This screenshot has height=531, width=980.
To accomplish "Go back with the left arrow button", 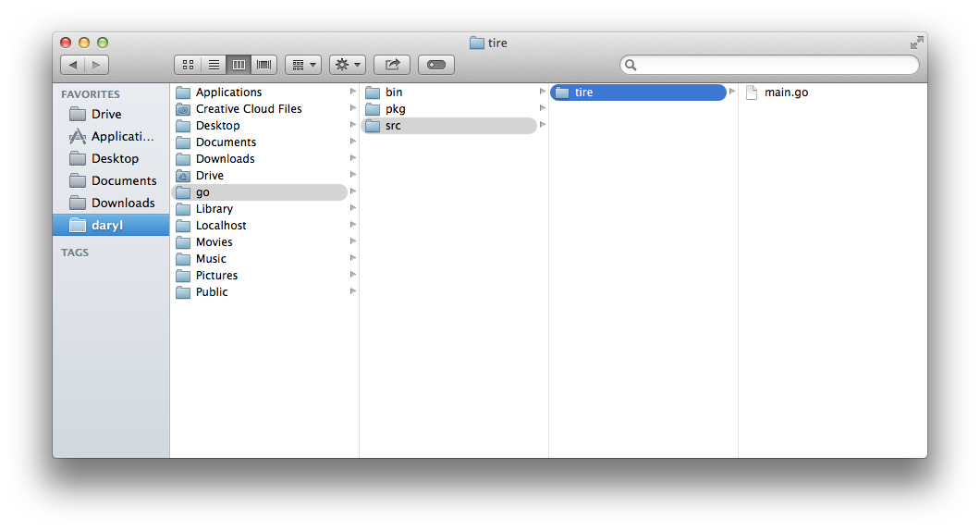I will click(x=72, y=65).
